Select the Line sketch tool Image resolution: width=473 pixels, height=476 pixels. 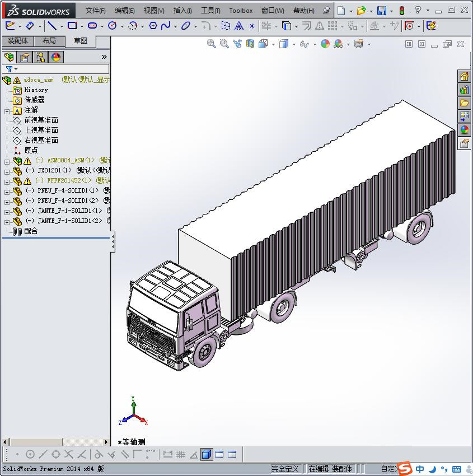pos(52,26)
